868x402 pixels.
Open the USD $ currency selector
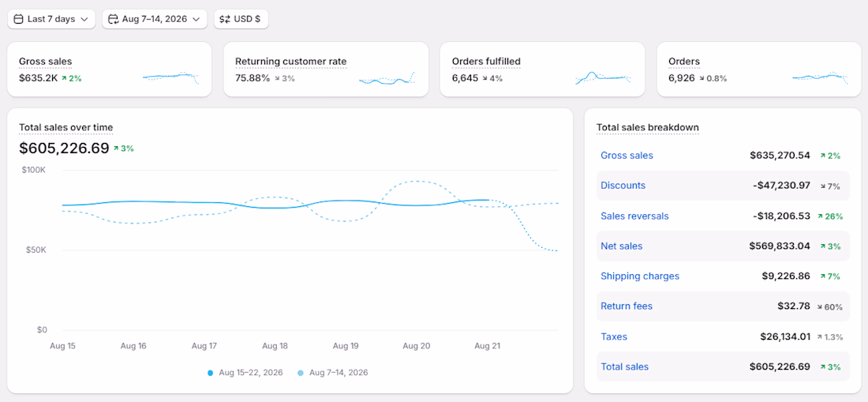pos(241,19)
